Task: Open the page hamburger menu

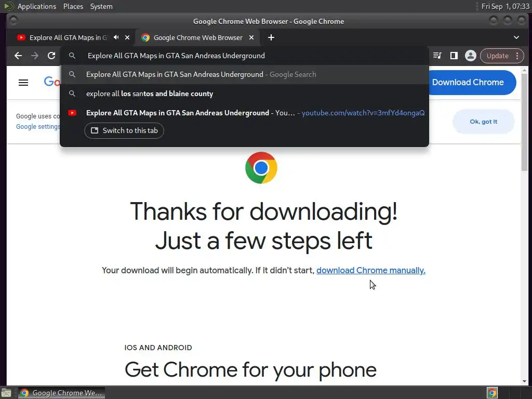Action: (x=23, y=83)
